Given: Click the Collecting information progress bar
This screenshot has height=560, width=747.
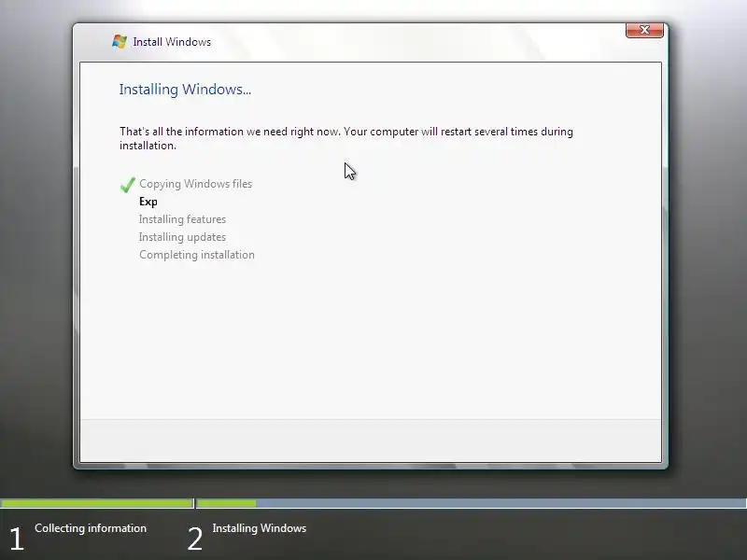Looking at the screenshot, I should [x=97, y=503].
